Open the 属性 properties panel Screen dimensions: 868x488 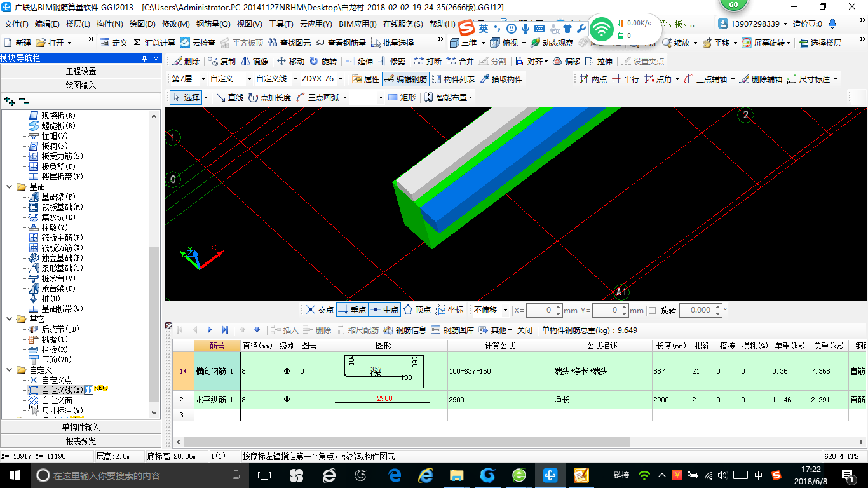tap(365, 79)
